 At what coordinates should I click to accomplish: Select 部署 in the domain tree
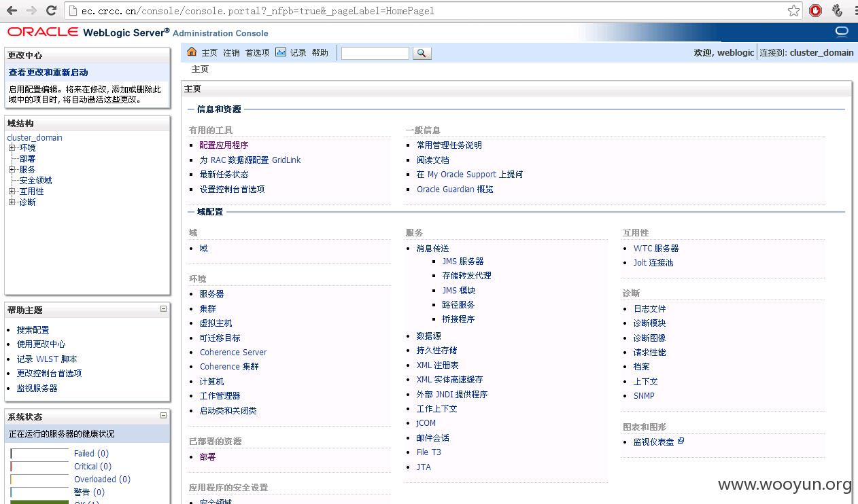(x=27, y=158)
